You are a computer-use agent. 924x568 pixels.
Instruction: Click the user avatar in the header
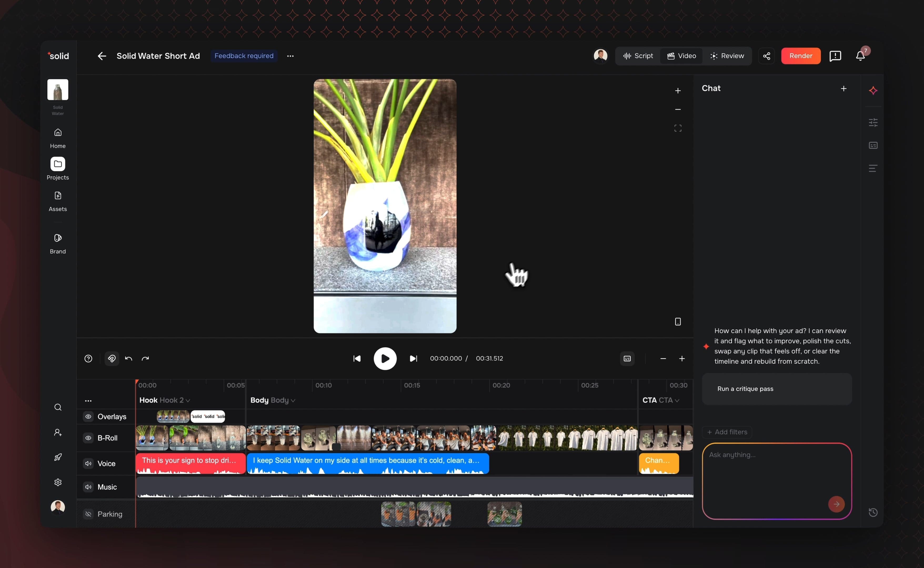pos(600,55)
